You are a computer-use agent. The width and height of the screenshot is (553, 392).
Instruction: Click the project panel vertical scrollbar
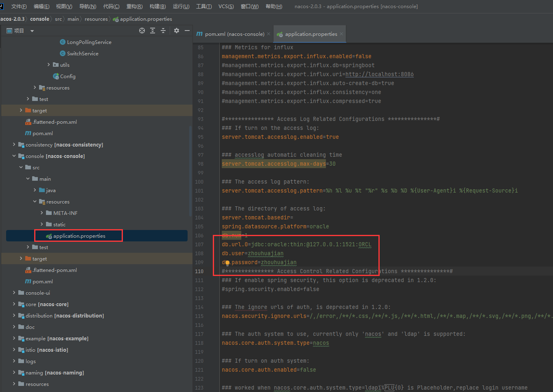190,171
